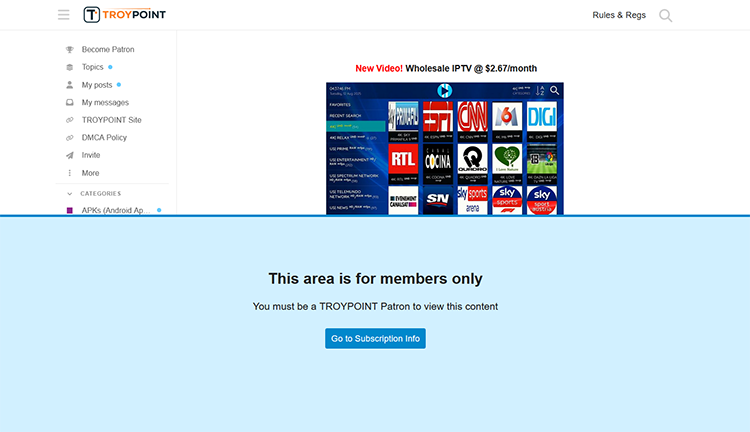Go to Subscription Info
Image resolution: width=750 pixels, height=432 pixels.
(x=375, y=338)
